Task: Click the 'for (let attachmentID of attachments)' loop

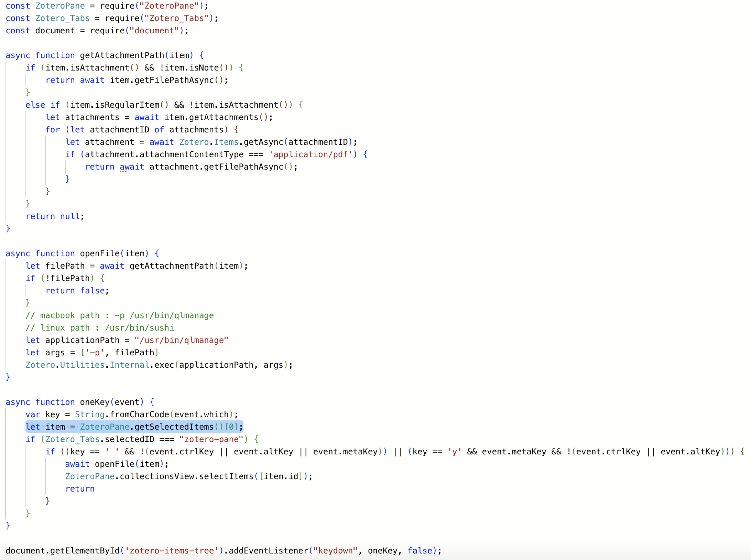Action: pyautogui.click(x=142, y=130)
